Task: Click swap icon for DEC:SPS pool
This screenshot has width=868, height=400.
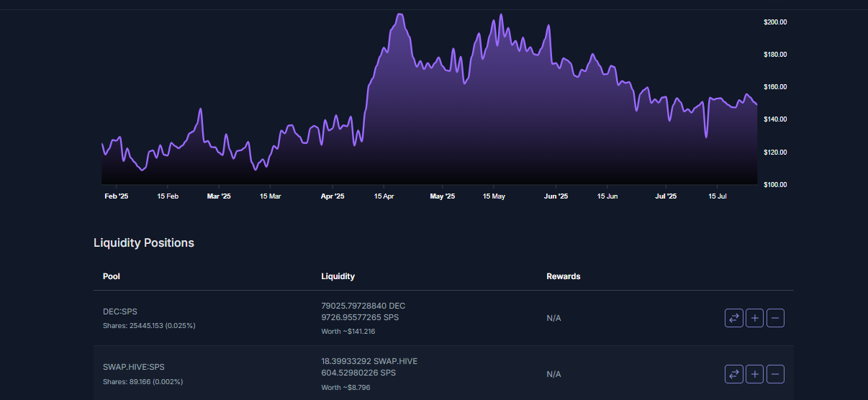Action: [x=734, y=318]
